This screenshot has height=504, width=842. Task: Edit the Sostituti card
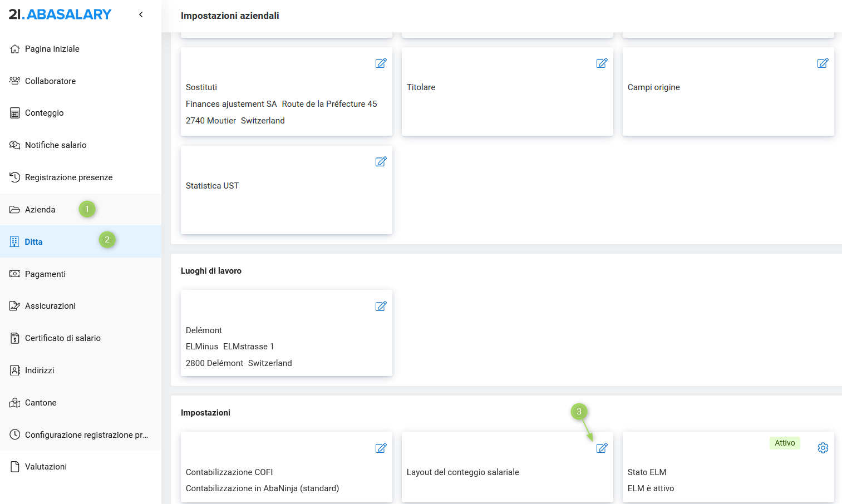(x=381, y=63)
